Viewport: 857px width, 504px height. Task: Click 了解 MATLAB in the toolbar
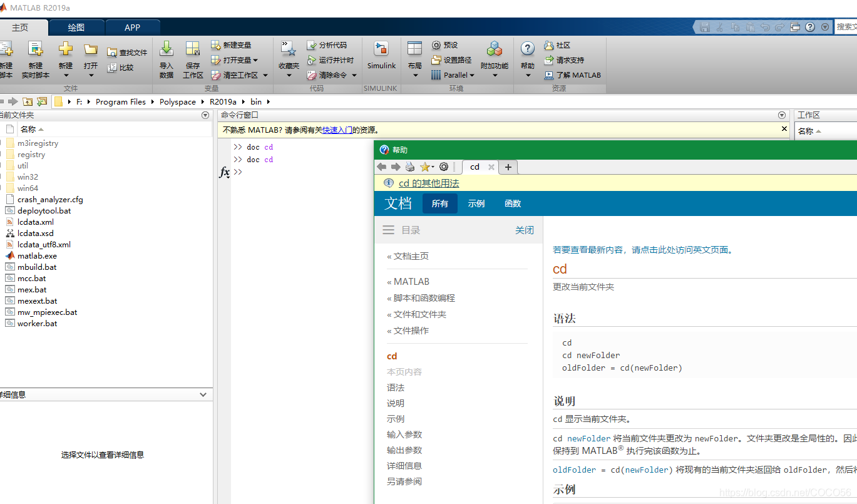tap(572, 75)
